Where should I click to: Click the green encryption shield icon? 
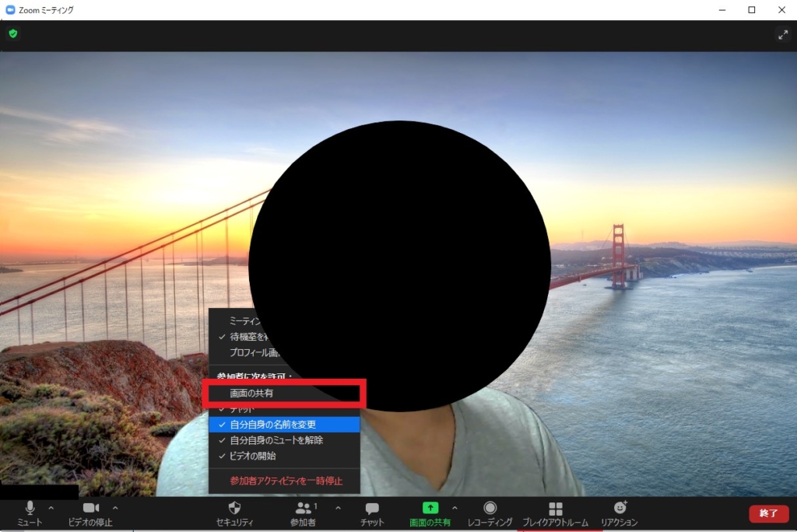click(x=13, y=33)
